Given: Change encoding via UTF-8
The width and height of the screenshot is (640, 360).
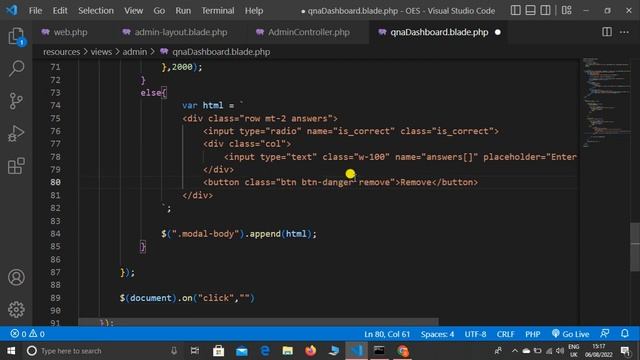Looking at the screenshot, I should (475, 334).
